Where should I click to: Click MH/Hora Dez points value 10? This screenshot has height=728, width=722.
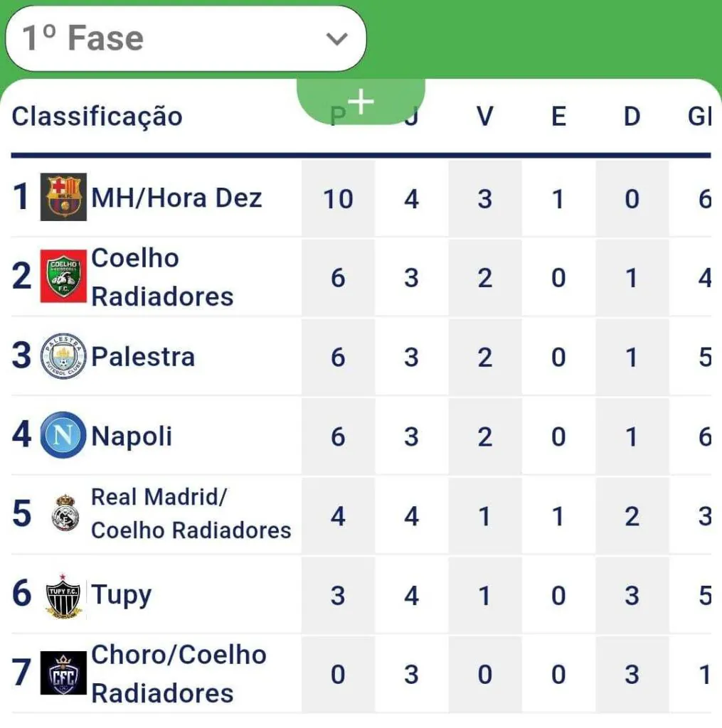(x=338, y=199)
